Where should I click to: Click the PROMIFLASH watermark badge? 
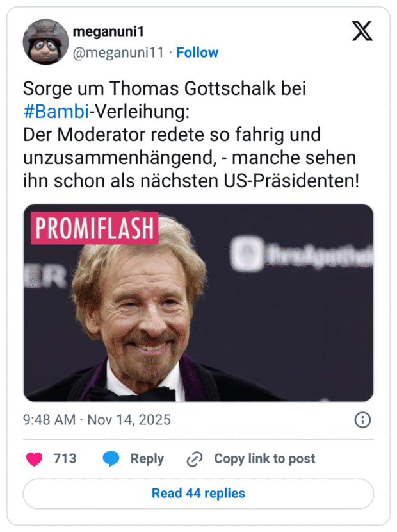tap(95, 226)
